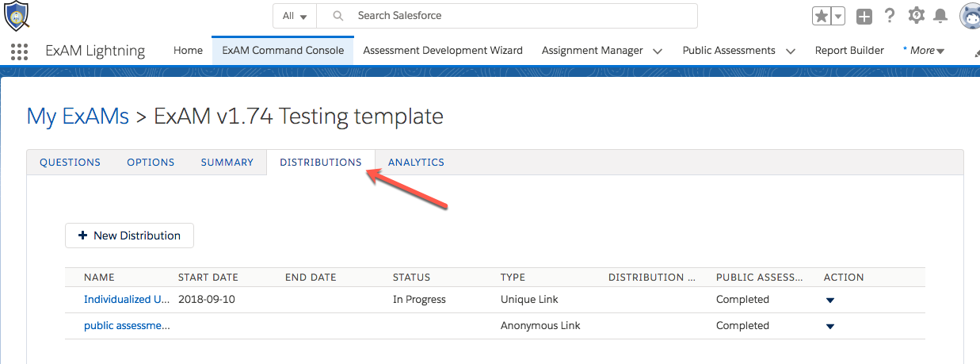Click the DISTRIBUTION ... column header

[x=652, y=278]
